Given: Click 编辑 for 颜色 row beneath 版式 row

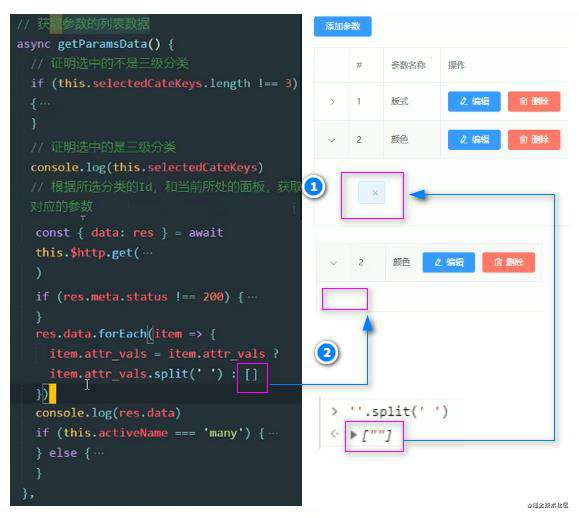Looking at the screenshot, I should click(474, 140).
